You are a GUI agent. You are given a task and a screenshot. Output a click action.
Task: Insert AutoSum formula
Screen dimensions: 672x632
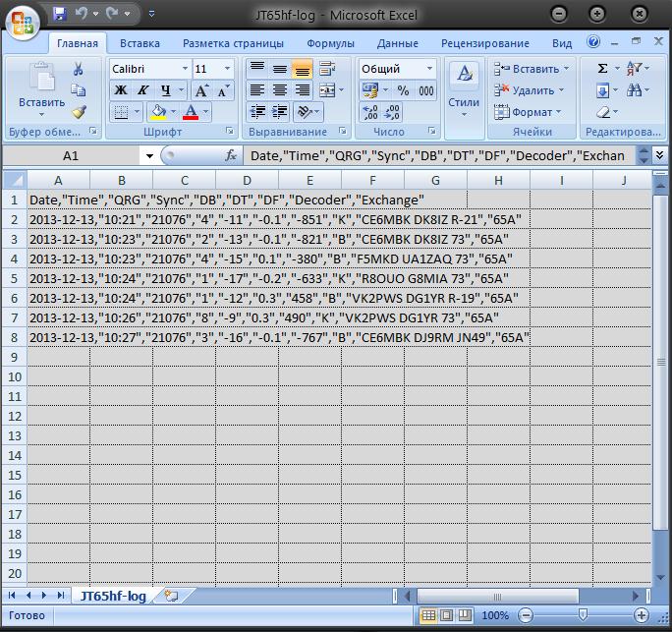602,68
